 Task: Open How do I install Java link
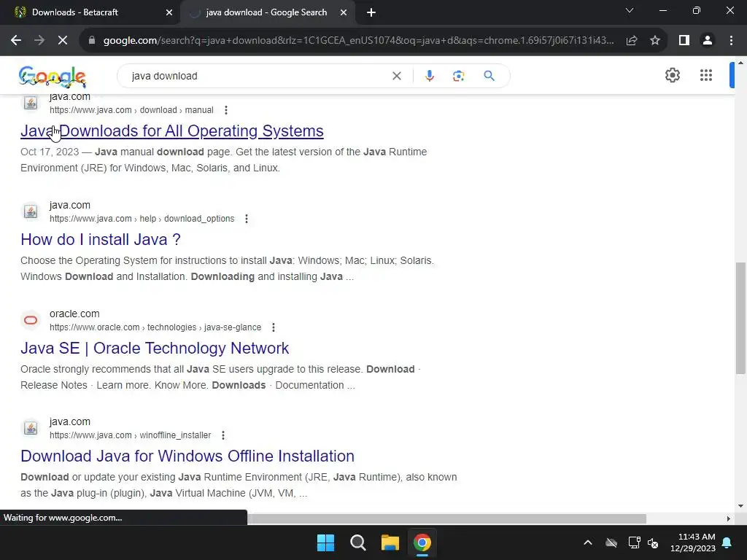(101, 239)
